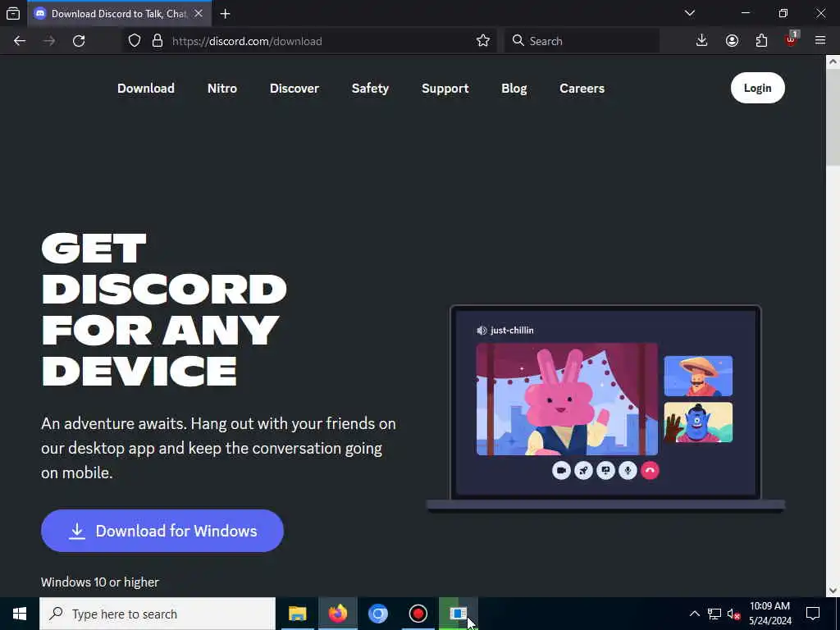Click the microphone icon in illustration
840x630 pixels.
tap(628, 470)
